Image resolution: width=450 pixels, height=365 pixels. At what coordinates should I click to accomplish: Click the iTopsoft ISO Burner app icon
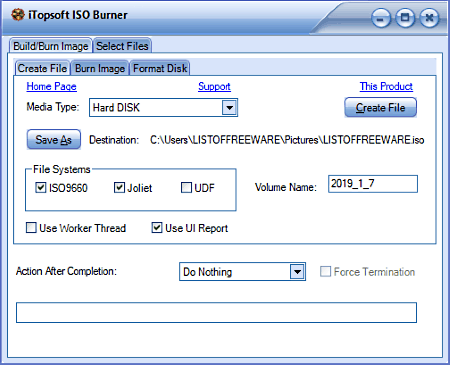coord(18,15)
